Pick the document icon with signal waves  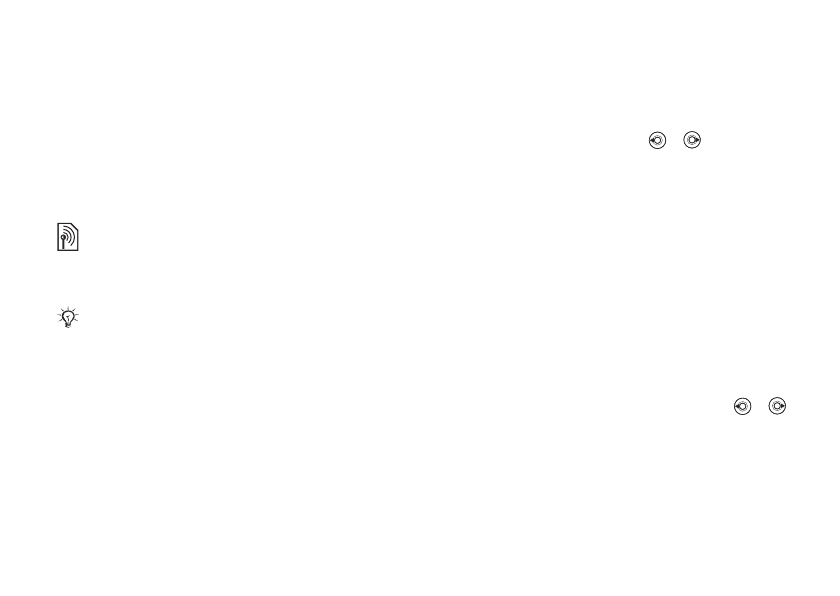(68, 237)
